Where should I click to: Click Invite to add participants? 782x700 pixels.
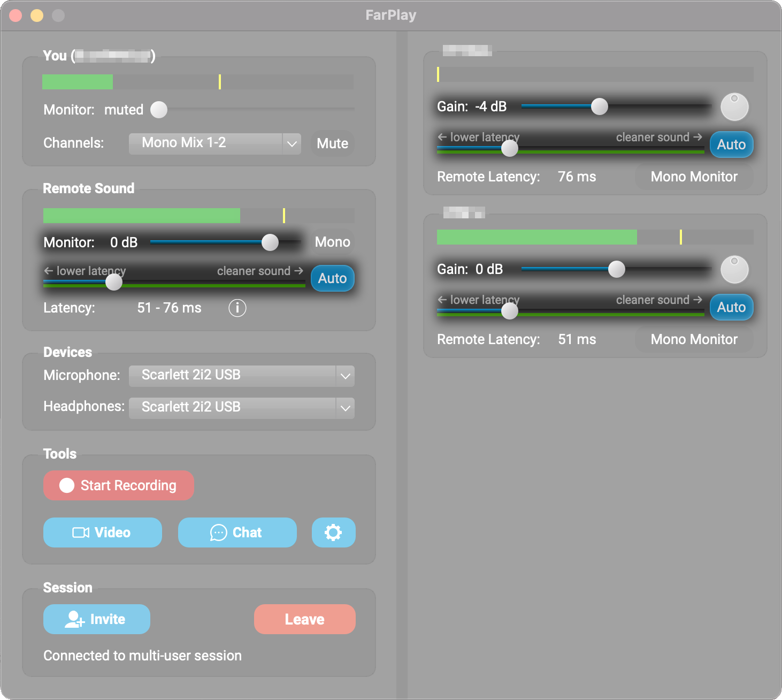(96, 619)
